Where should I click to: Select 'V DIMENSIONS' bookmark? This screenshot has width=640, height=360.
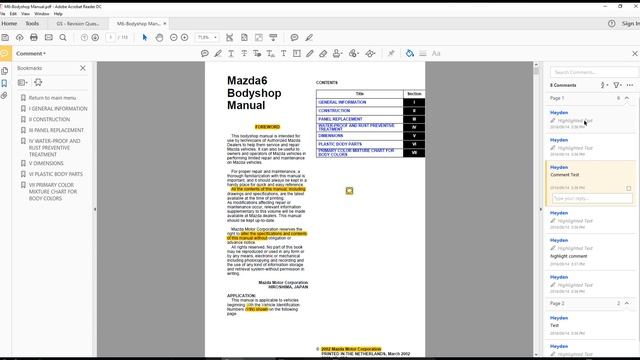click(x=46, y=163)
